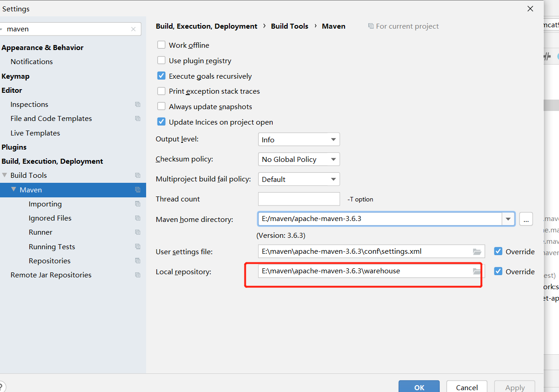Select Inspections under Editor
The width and height of the screenshot is (559, 392).
[x=29, y=105]
